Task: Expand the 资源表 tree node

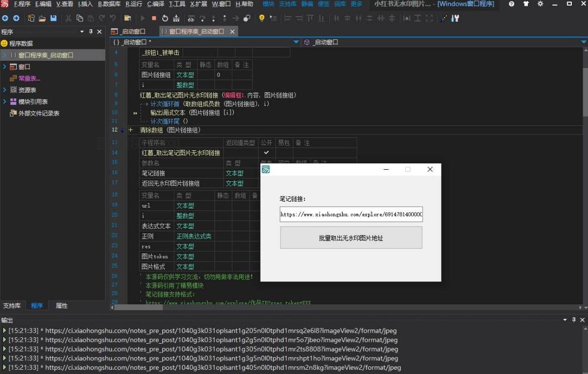Action: click(x=5, y=90)
